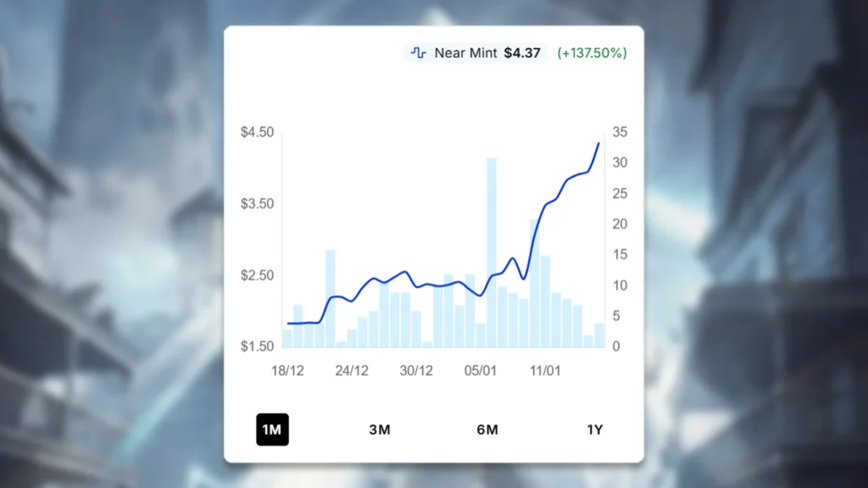Image resolution: width=868 pixels, height=488 pixels.
Task: Click the 18/12 date axis label
Action: pos(287,371)
